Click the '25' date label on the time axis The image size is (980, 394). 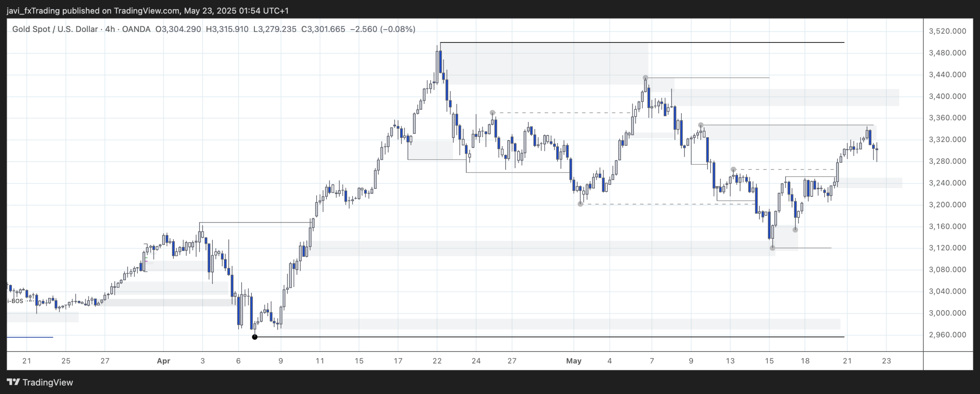click(x=66, y=361)
